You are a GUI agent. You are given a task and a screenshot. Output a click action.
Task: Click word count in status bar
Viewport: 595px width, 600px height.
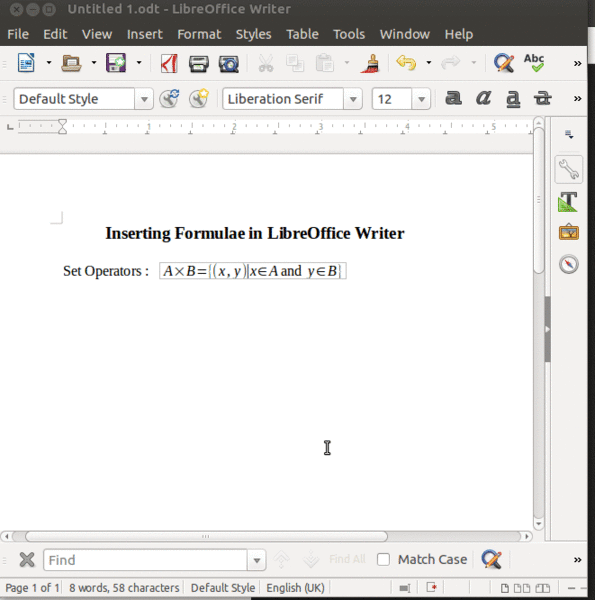tap(124, 587)
